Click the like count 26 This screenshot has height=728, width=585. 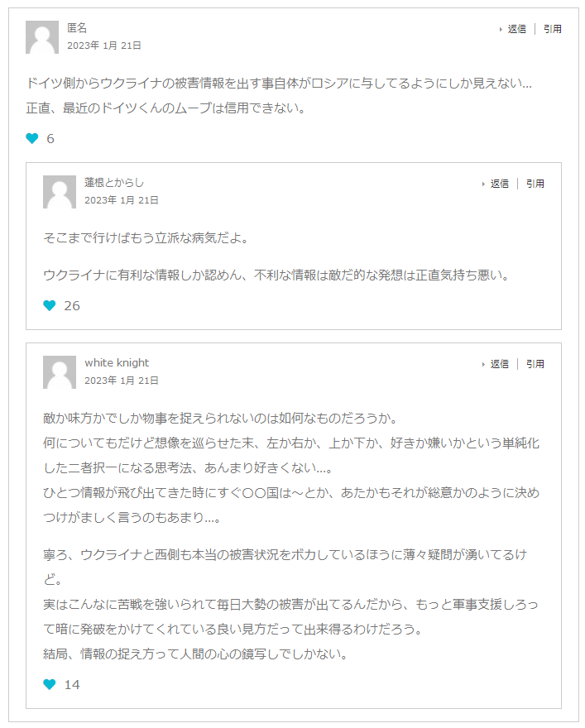click(72, 306)
